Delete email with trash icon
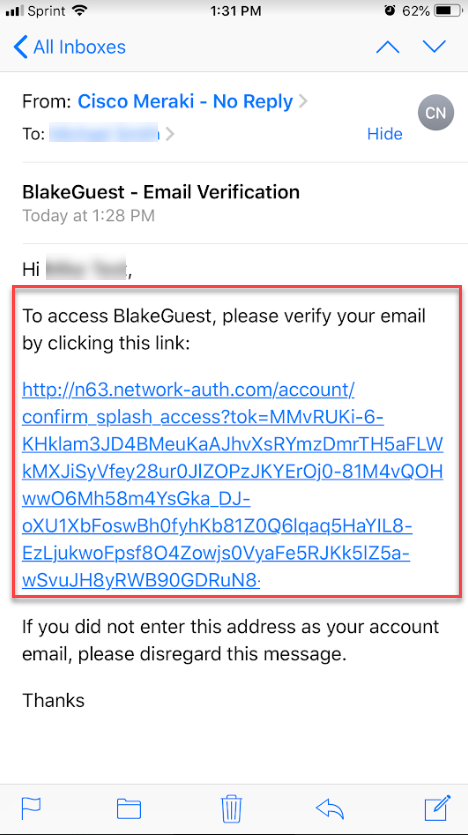Image resolution: width=468 pixels, height=835 pixels. coord(232,810)
